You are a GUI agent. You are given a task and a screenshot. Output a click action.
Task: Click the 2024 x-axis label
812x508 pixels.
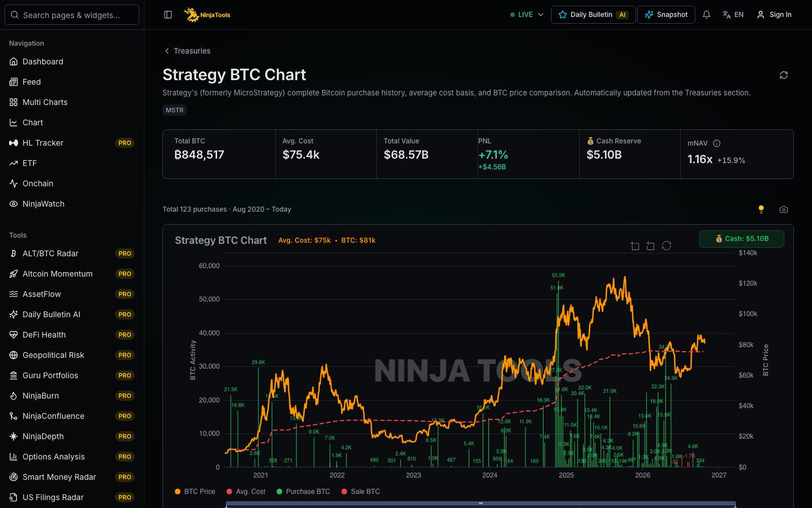click(x=489, y=475)
